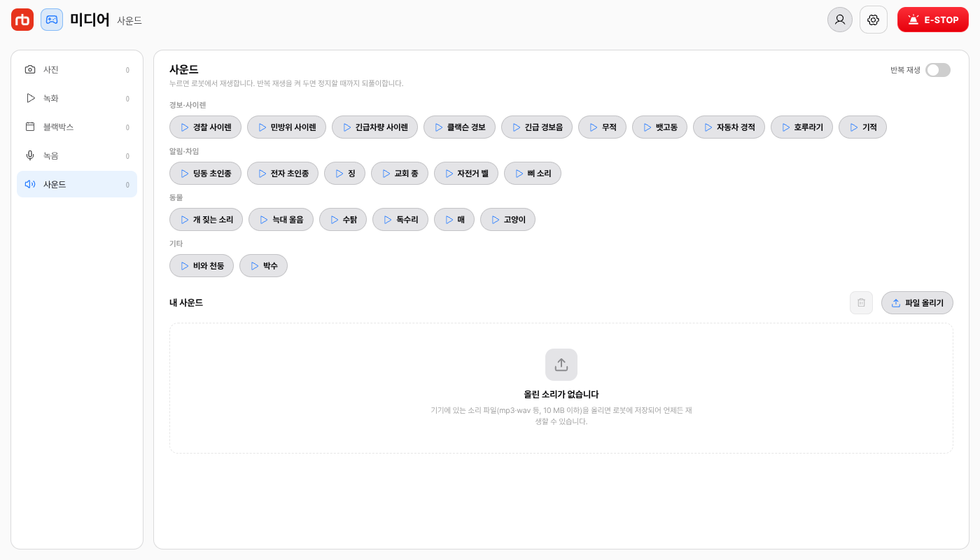Play the 기적 sound
Image resolution: width=980 pixels, height=560 pixels.
click(x=862, y=127)
